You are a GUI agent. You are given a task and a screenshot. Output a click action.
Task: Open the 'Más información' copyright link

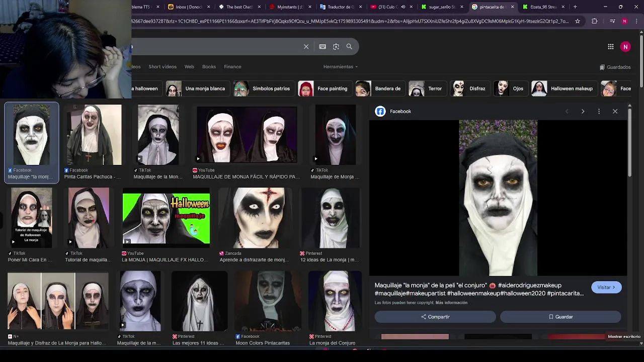point(451,303)
